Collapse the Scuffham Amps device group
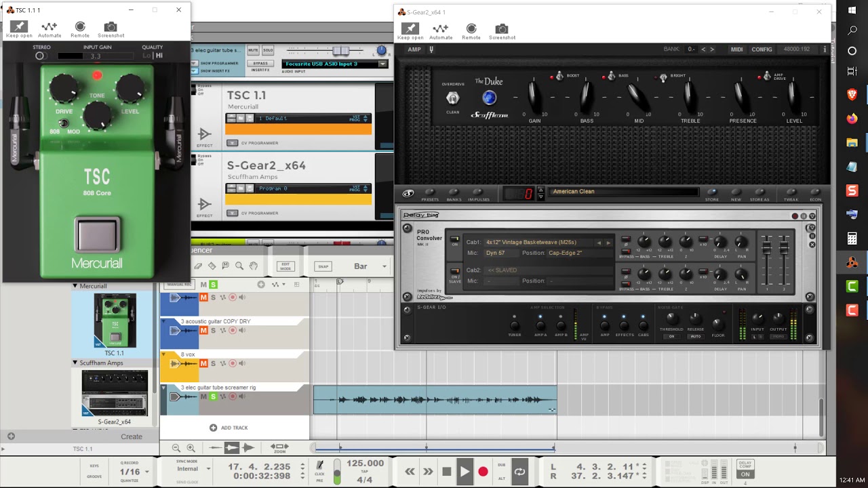 (x=75, y=363)
